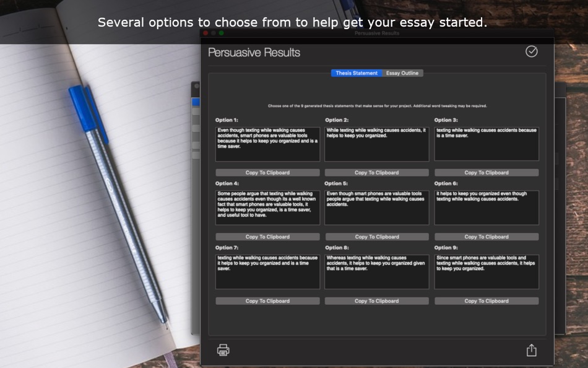This screenshot has width=588, height=368.
Task: Click inside Option 5 thesis text box
Action: (376, 208)
